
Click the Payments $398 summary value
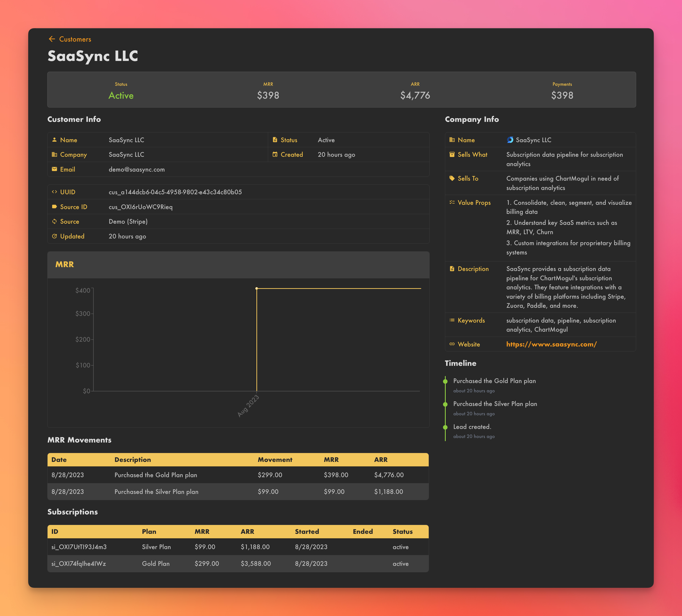[x=562, y=95]
